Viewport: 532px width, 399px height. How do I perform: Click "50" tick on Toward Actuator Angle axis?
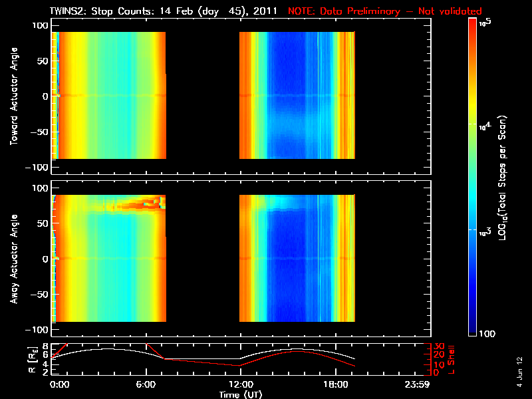(x=43, y=61)
